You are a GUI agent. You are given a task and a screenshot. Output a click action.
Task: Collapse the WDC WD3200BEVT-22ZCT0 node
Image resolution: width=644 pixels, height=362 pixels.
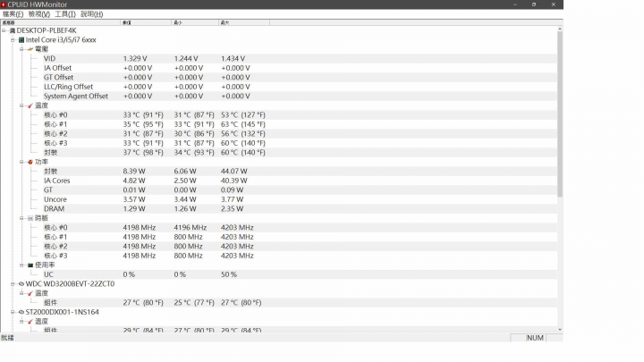tap(13, 283)
